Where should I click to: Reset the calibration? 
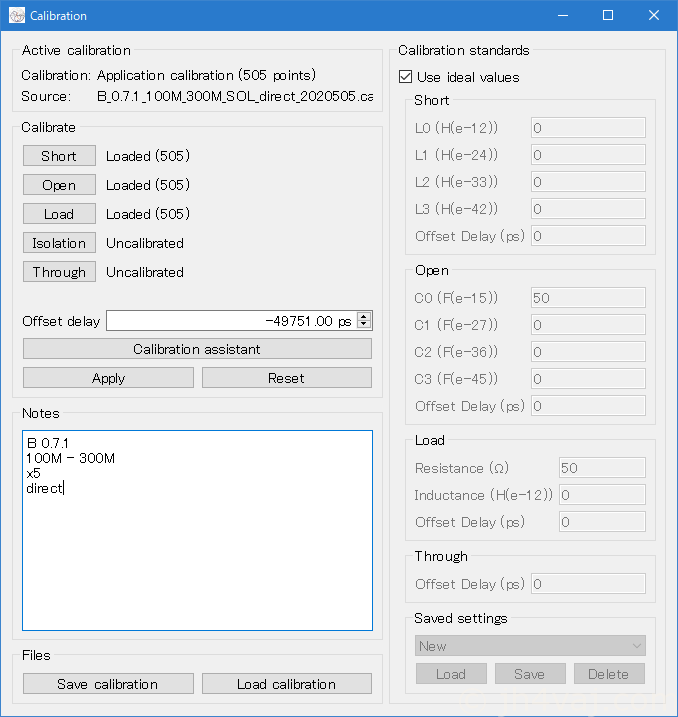pos(286,378)
